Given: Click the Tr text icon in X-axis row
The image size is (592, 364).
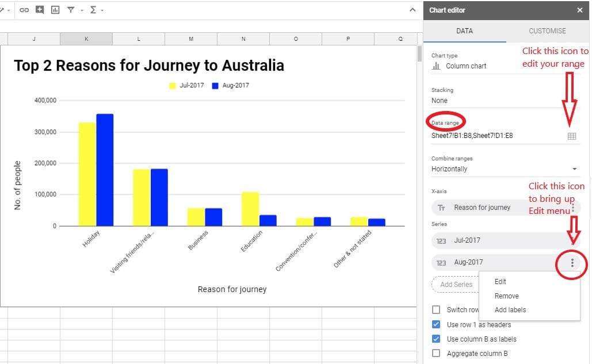Looking at the screenshot, I should tap(441, 208).
